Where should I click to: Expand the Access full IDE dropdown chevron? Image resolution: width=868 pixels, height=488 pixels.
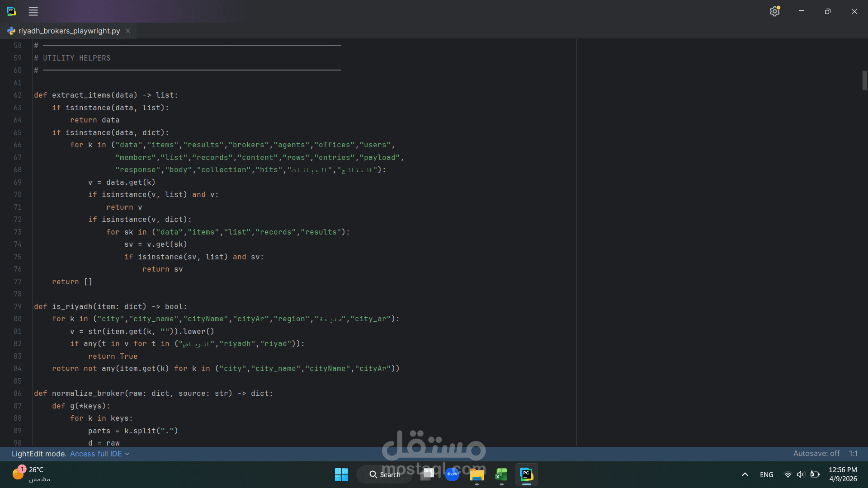pos(127,454)
